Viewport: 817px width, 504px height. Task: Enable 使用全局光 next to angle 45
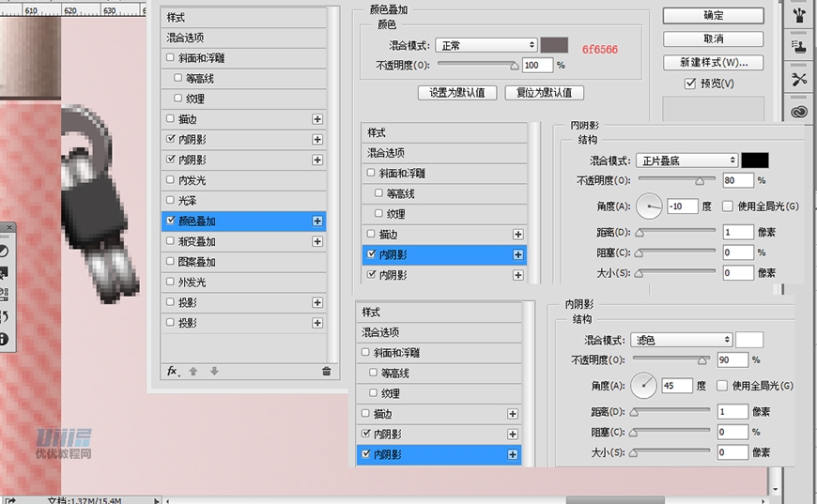(x=721, y=386)
